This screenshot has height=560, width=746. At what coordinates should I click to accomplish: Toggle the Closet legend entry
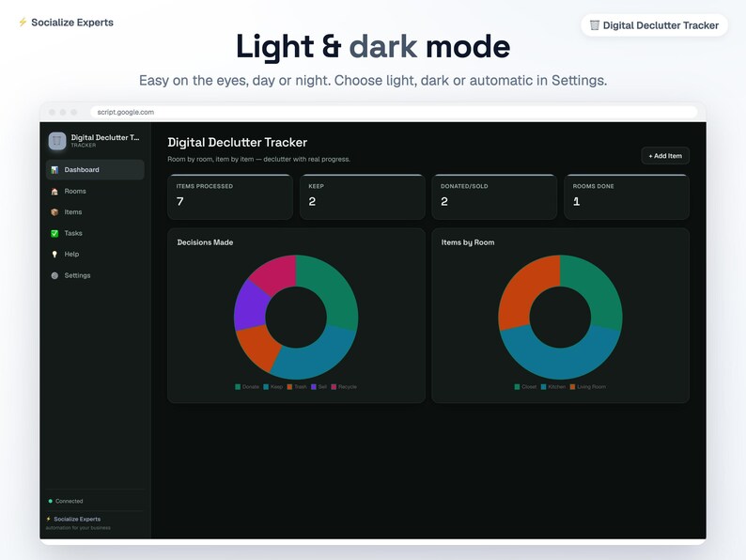point(525,387)
